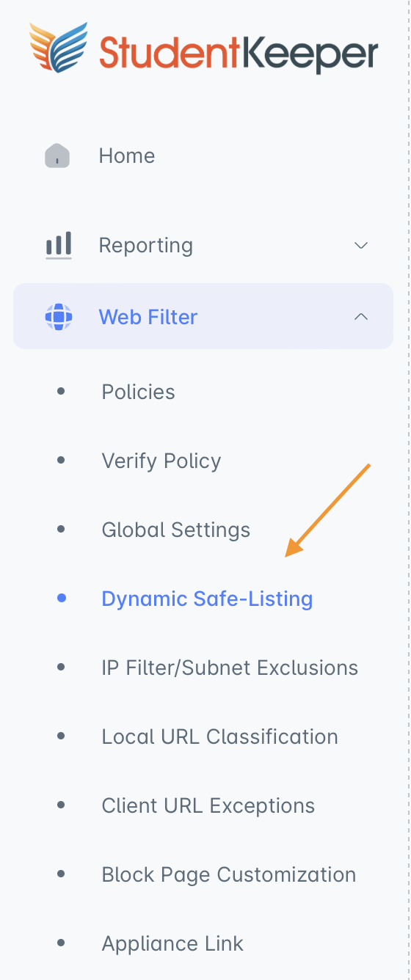
Task: Open Global Settings
Action: (x=176, y=530)
